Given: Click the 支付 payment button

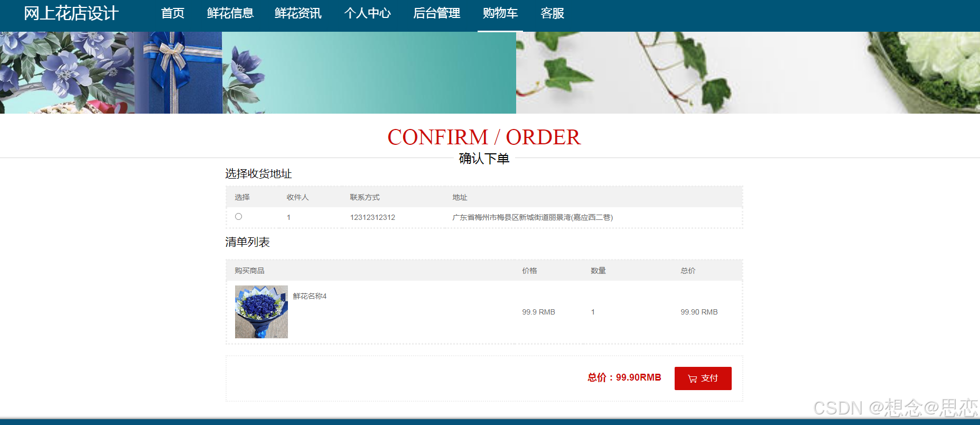Looking at the screenshot, I should [703, 378].
